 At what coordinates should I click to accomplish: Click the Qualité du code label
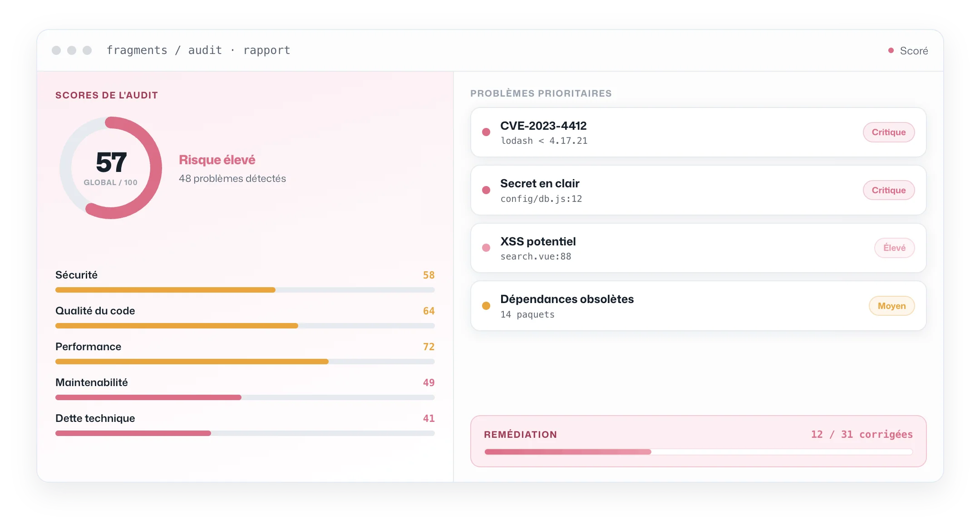[95, 311]
